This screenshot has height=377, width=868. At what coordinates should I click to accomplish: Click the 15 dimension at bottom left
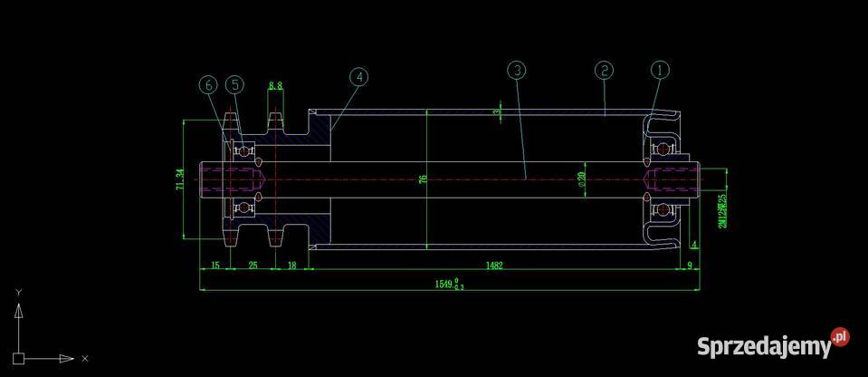tap(215, 265)
